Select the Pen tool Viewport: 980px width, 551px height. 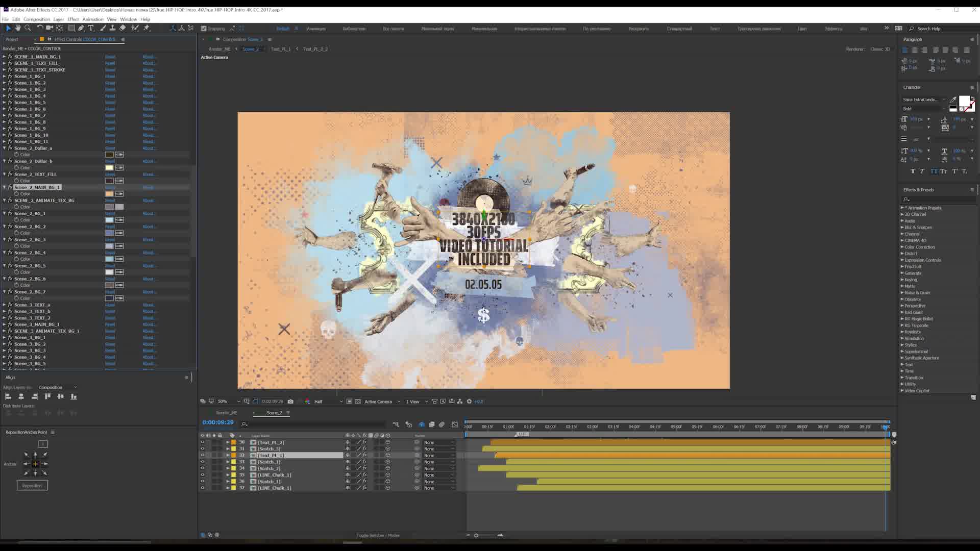[81, 28]
